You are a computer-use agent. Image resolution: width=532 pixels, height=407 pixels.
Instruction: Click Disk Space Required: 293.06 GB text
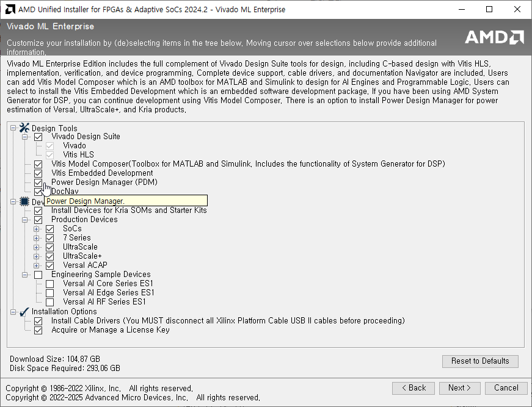(65, 369)
